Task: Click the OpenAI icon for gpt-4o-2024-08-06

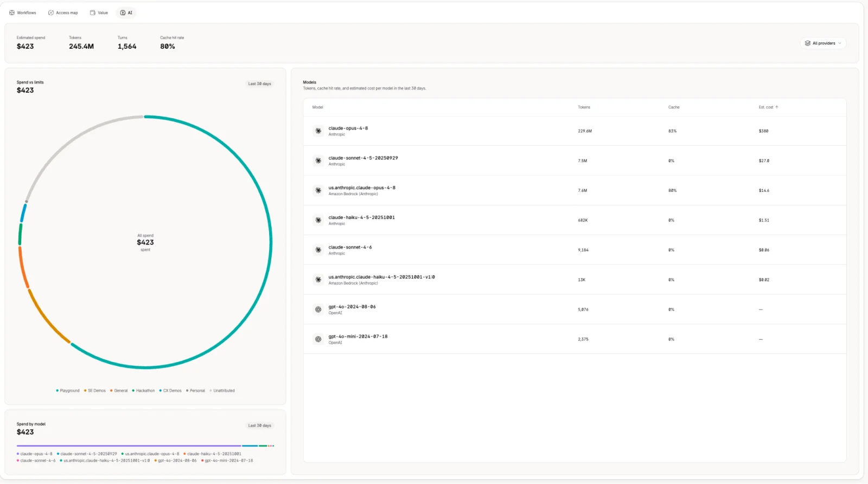Action: [318, 309]
